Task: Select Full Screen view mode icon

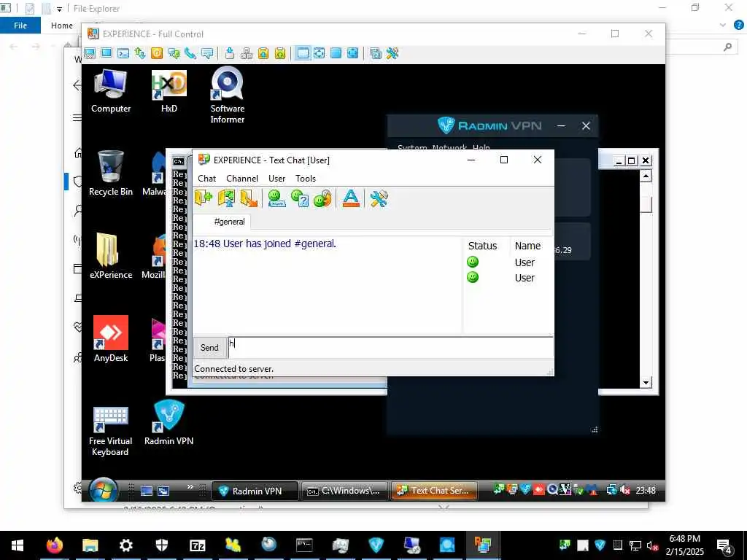Action: tap(336, 53)
